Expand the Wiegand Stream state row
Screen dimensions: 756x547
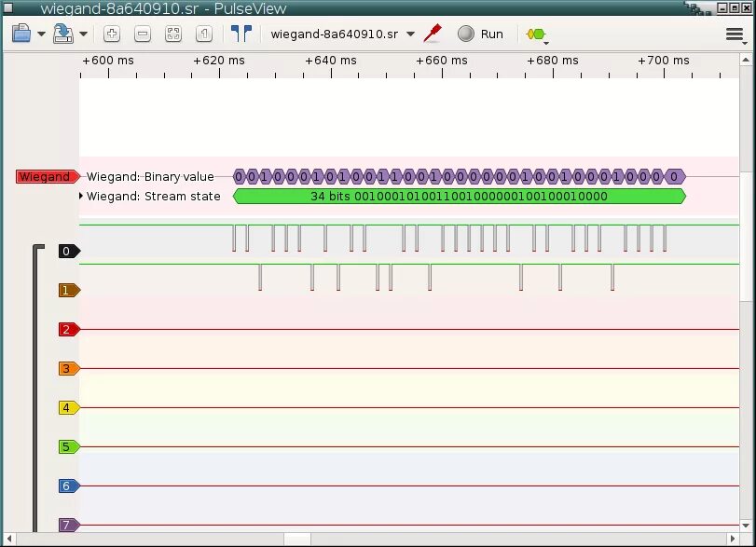(x=81, y=196)
